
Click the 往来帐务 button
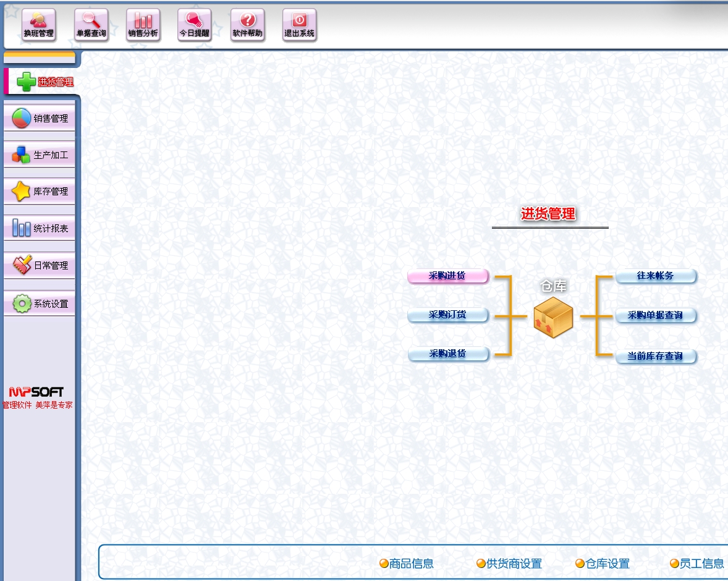(x=656, y=276)
